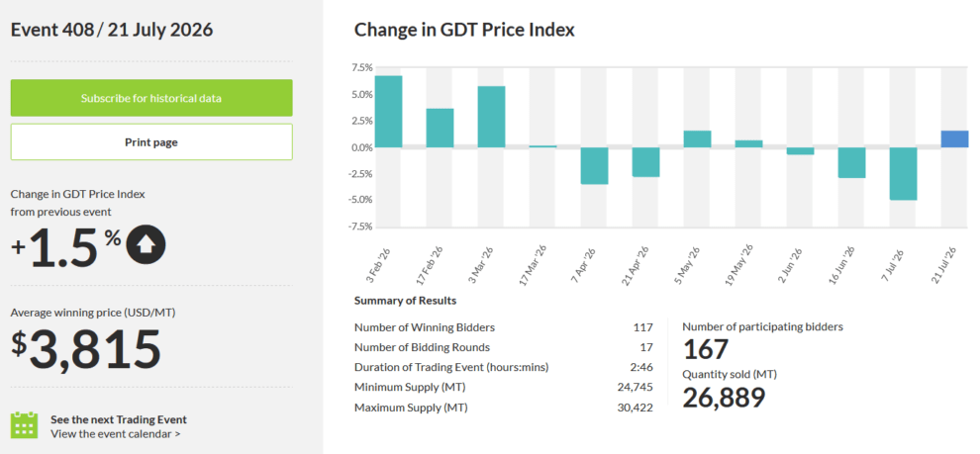
Task: Select the 21 Apr '26 negative bar
Action: pyautogui.click(x=645, y=162)
